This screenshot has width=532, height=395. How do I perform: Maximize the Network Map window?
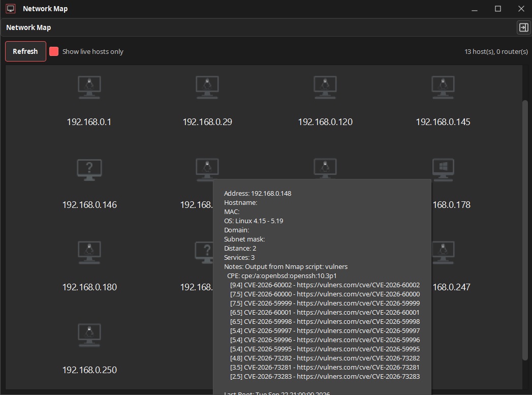pyautogui.click(x=498, y=9)
